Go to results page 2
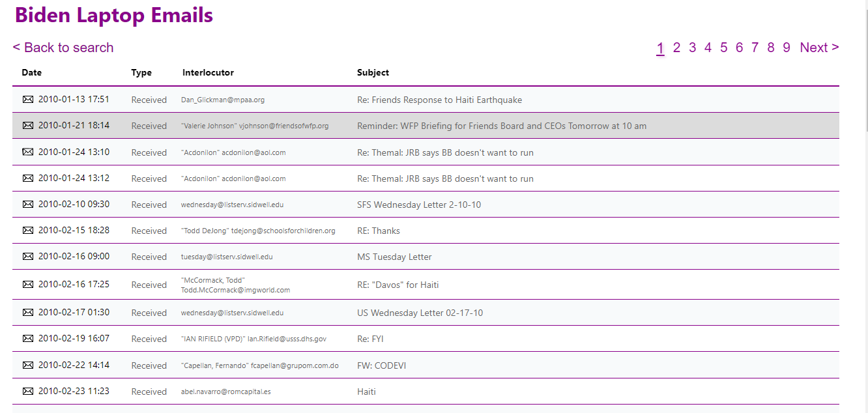This screenshot has width=868, height=413. click(676, 48)
